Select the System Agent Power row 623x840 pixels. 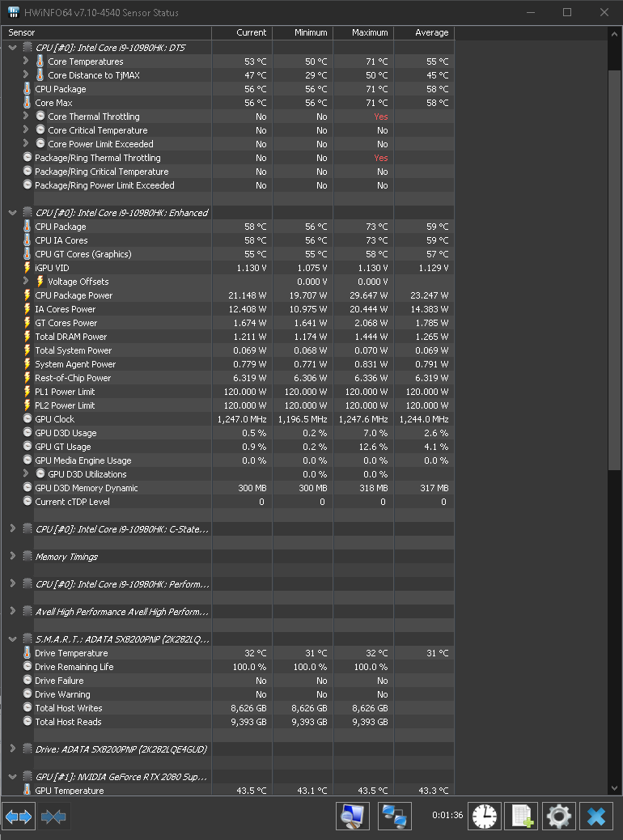pyautogui.click(x=227, y=364)
